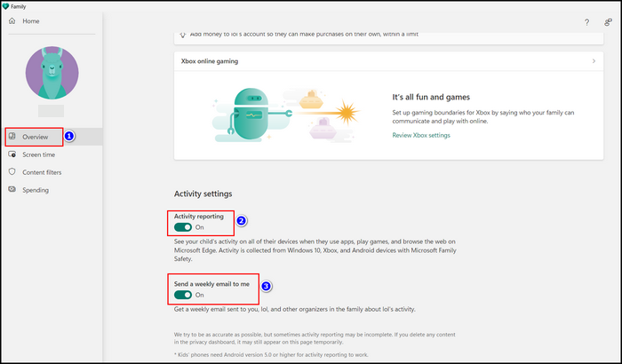Click the Content filters shield icon

tap(12, 171)
